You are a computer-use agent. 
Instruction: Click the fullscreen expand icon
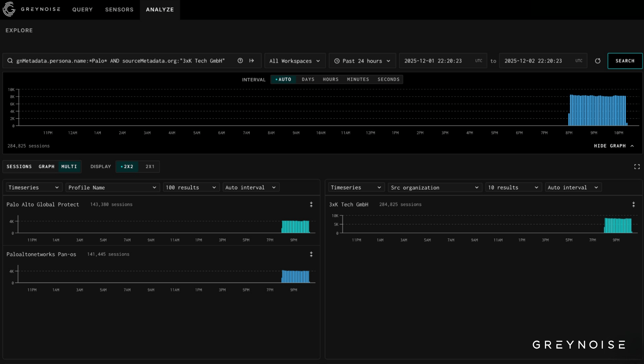coord(637,166)
